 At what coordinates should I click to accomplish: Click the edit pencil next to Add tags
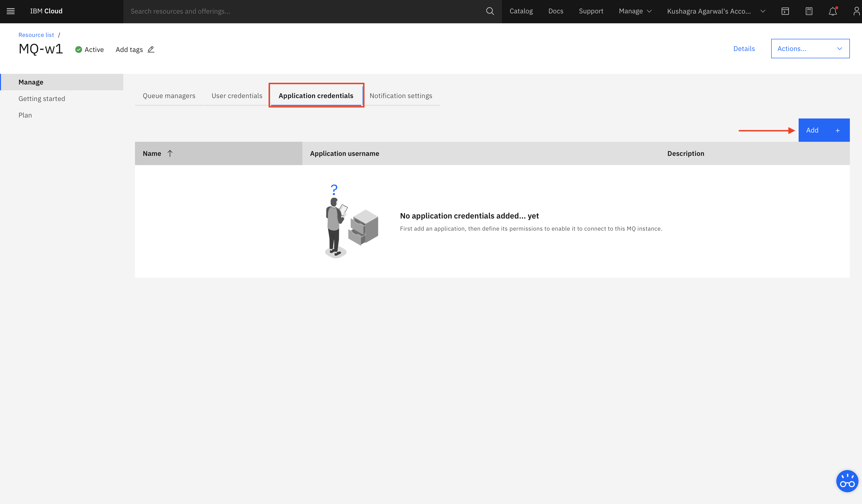click(x=151, y=50)
